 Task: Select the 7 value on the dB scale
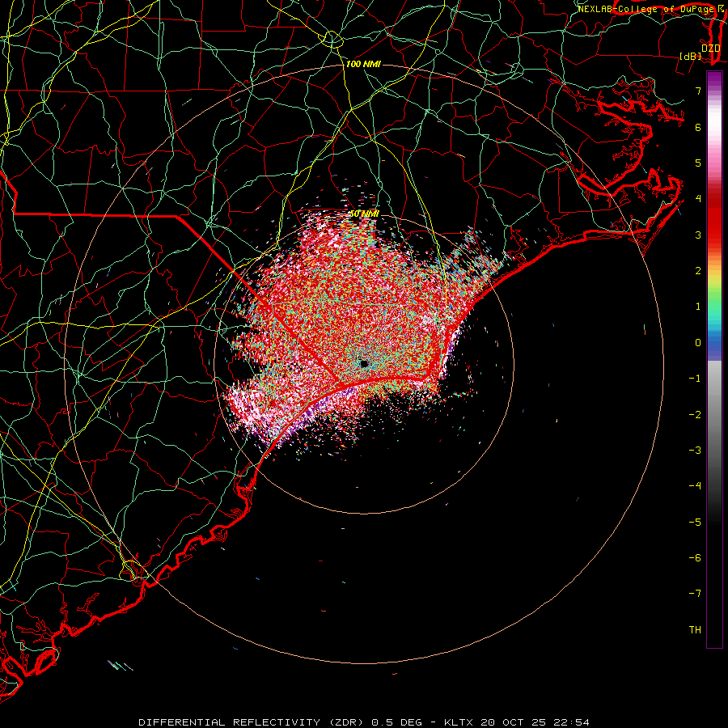click(x=698, y=91)
